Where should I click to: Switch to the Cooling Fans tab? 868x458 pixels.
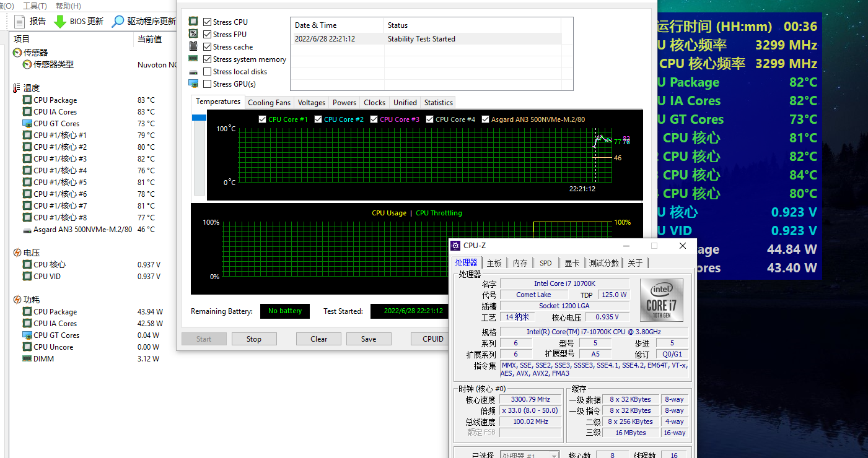tap(269, 103)
